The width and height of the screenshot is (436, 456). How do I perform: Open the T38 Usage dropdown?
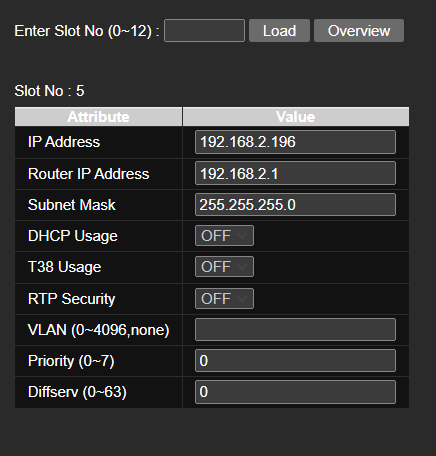click(224, 267)
